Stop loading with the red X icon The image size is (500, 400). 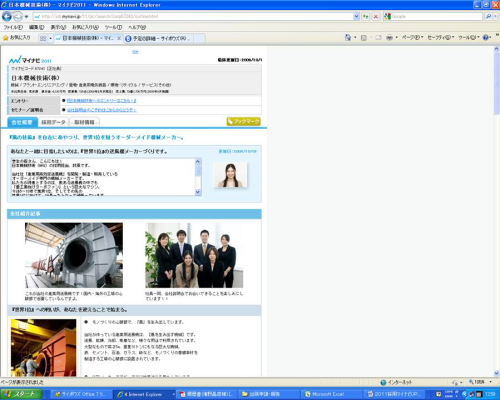click(376, 16)
